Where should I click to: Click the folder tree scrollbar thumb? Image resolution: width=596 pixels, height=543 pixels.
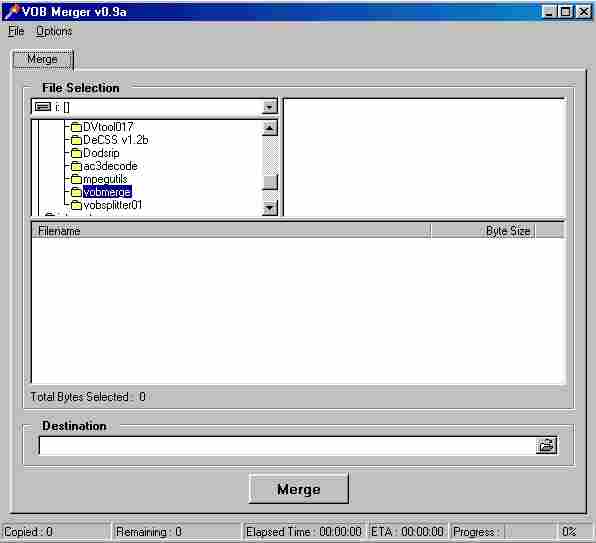click(270, 182)
